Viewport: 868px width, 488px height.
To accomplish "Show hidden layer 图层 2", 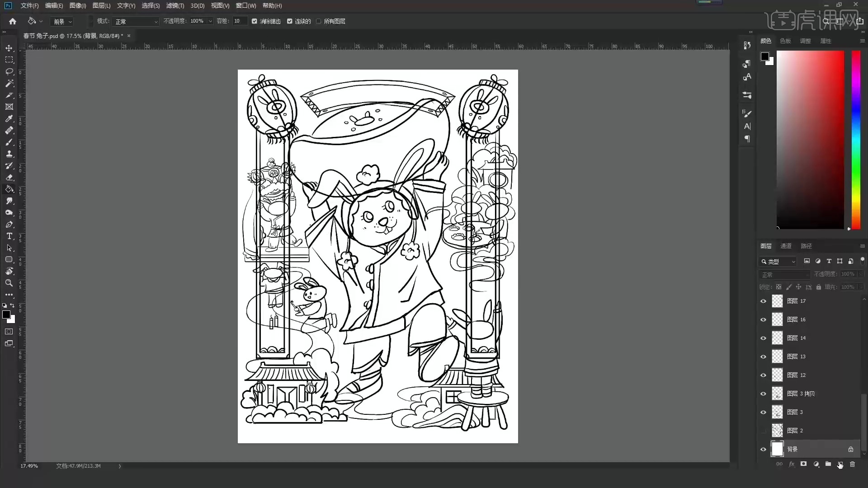I will (x=763, y=431).
